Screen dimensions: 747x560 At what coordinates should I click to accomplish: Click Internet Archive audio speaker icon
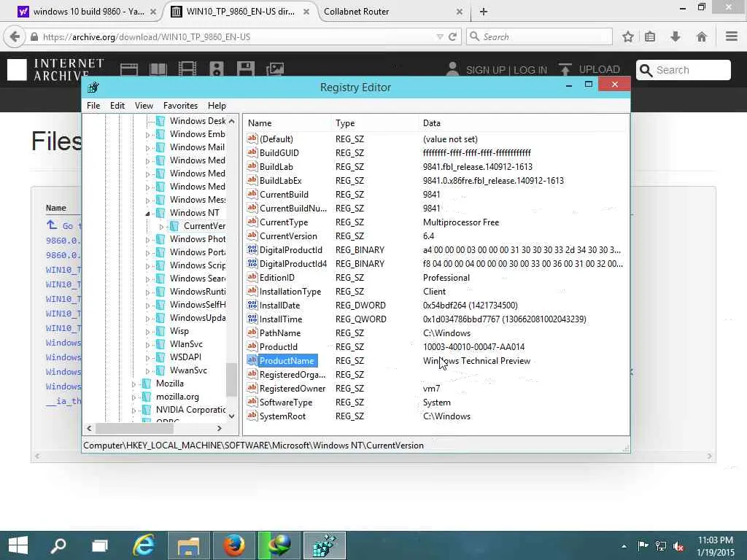click(216, 69)
